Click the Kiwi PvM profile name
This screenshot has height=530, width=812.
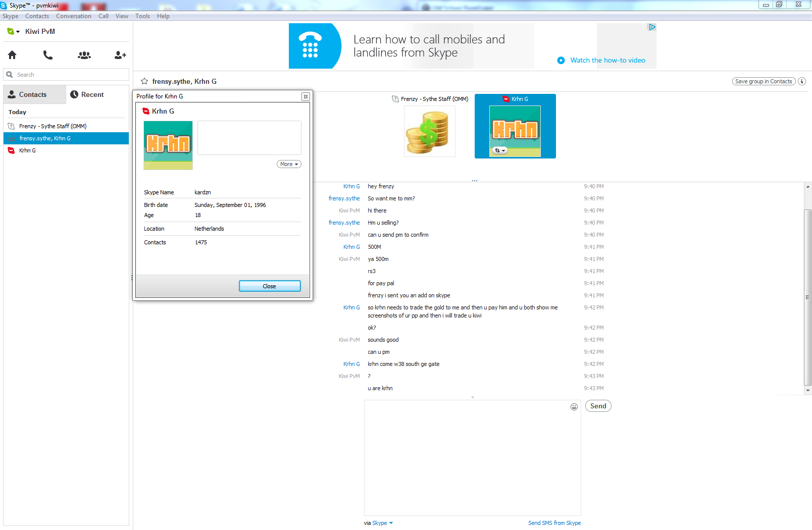(40, 31)
